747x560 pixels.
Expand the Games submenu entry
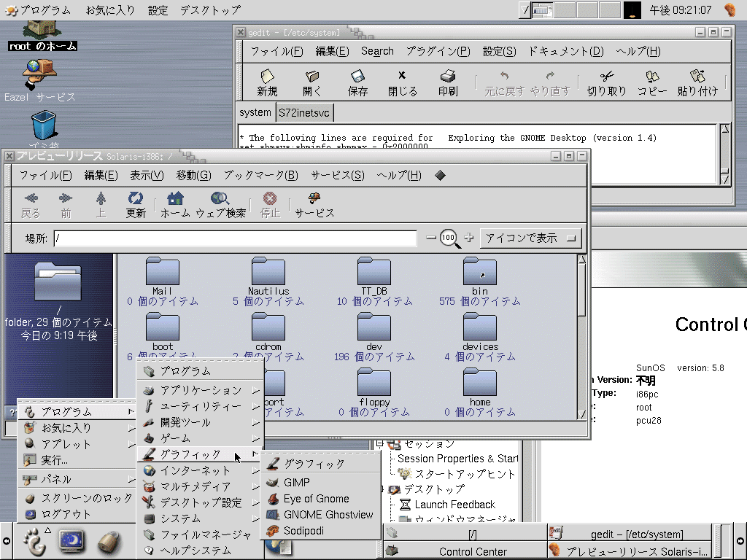pyautogui.click(x=201, y=438)
